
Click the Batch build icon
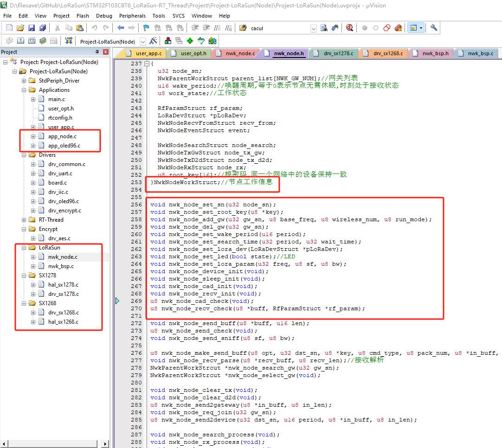point(43,41)
